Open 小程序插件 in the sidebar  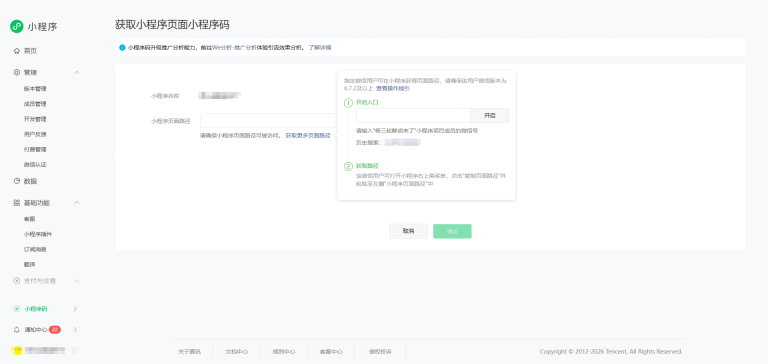pos(38,234)
